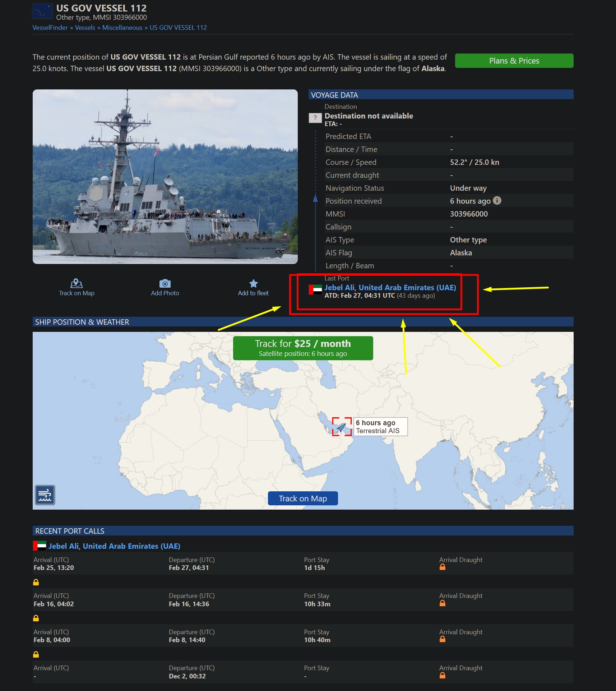
Task: Open the Track on Map pin icon
Action: coord(77,283)
